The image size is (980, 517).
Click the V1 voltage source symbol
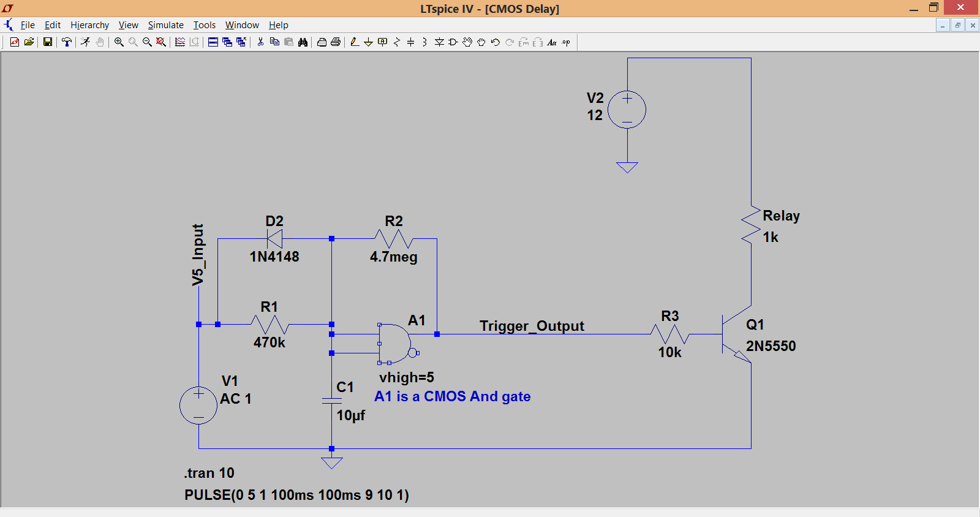pos(198,405)
